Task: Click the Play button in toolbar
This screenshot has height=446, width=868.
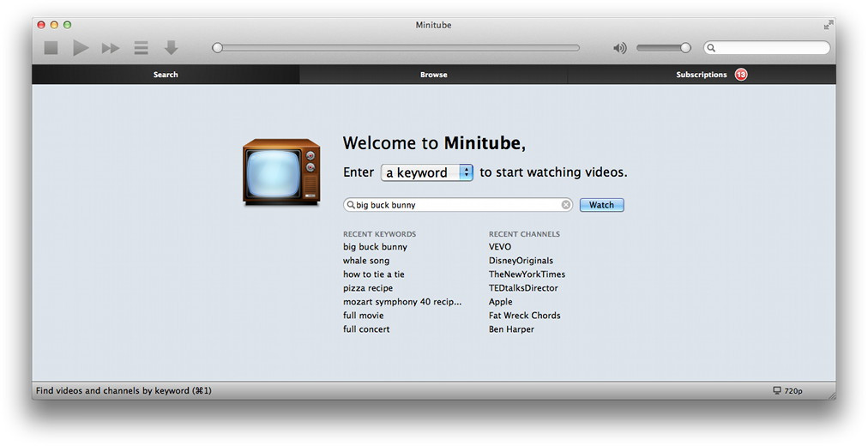Action: [81, 48]
